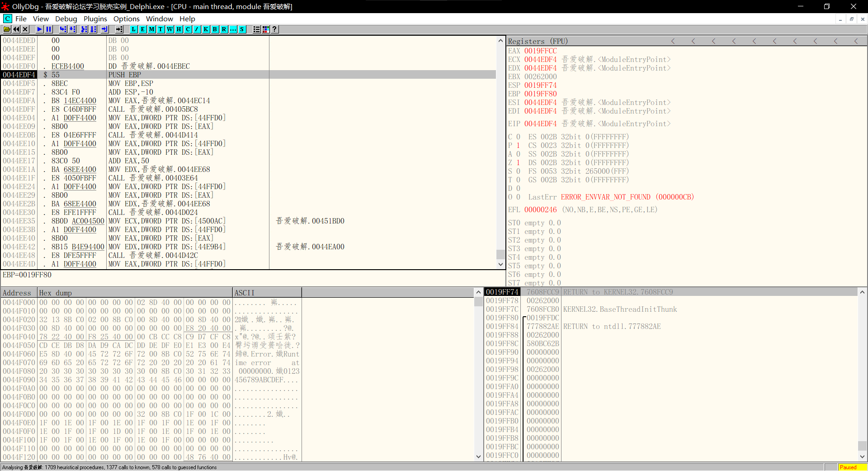Open a file with the folder icon
The image size is (868, 471).
pos(7,29)
